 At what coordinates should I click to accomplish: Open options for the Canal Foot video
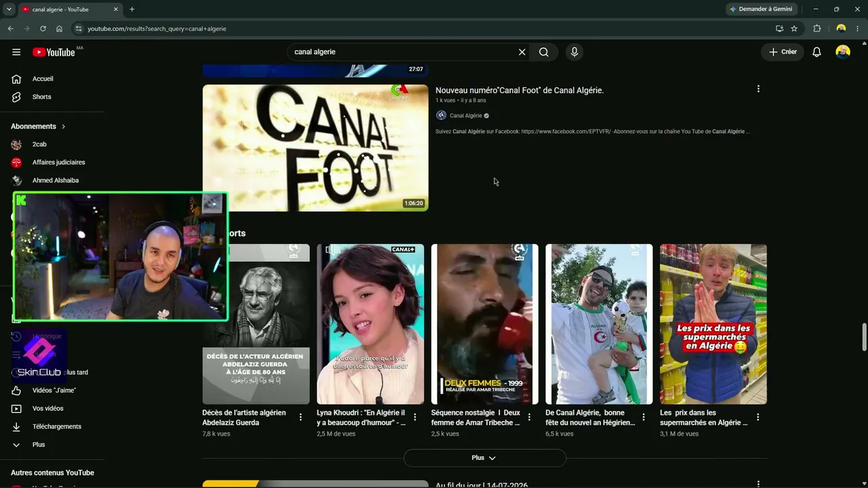coord(758,89)
